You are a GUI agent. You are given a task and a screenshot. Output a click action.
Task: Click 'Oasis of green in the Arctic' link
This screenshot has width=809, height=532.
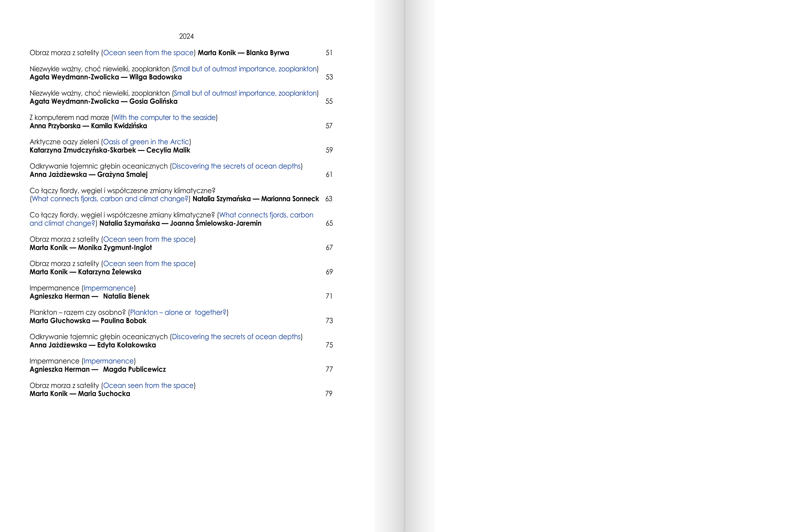pyautogui.click(x=146, y=142)
